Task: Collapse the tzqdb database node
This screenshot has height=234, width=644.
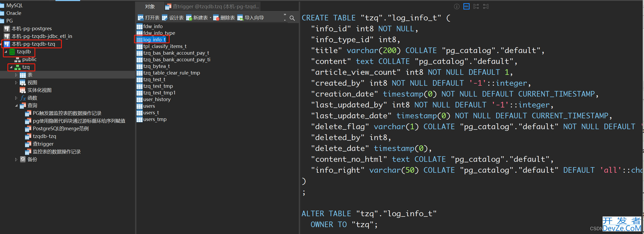Action: pyautogui.click(x=6, y=52)
